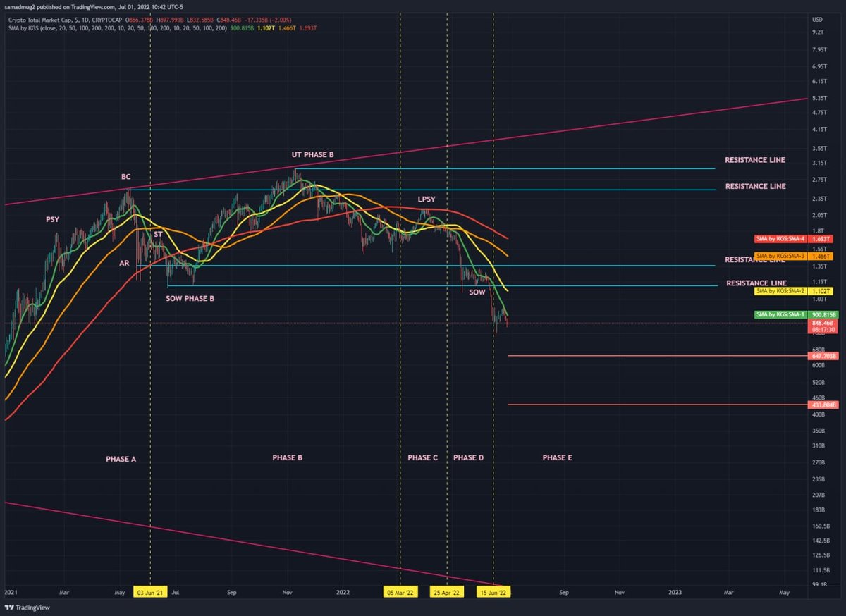846x616 pixels.
Task: Click the PHASE E label
Action: click(557, 458)
